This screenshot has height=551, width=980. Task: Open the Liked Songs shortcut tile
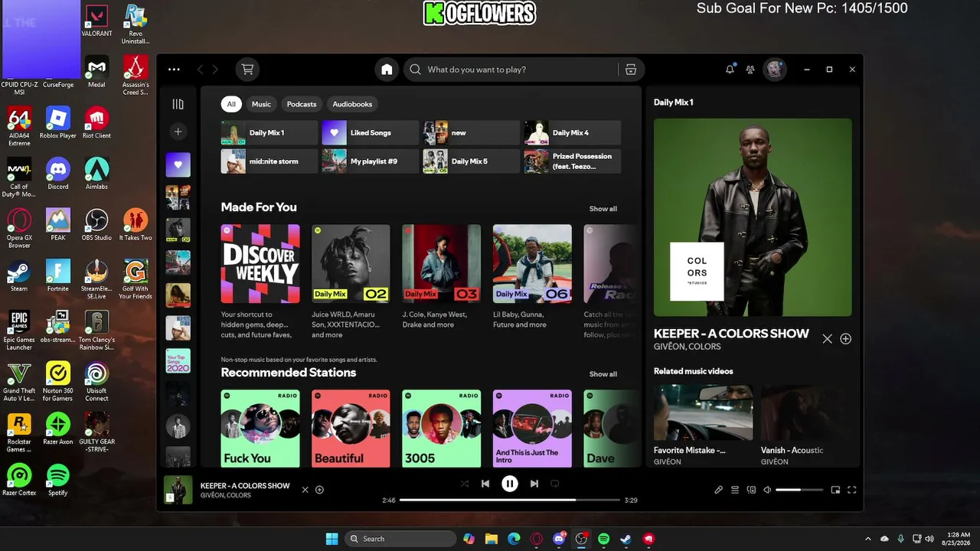(x=371, y=132)
